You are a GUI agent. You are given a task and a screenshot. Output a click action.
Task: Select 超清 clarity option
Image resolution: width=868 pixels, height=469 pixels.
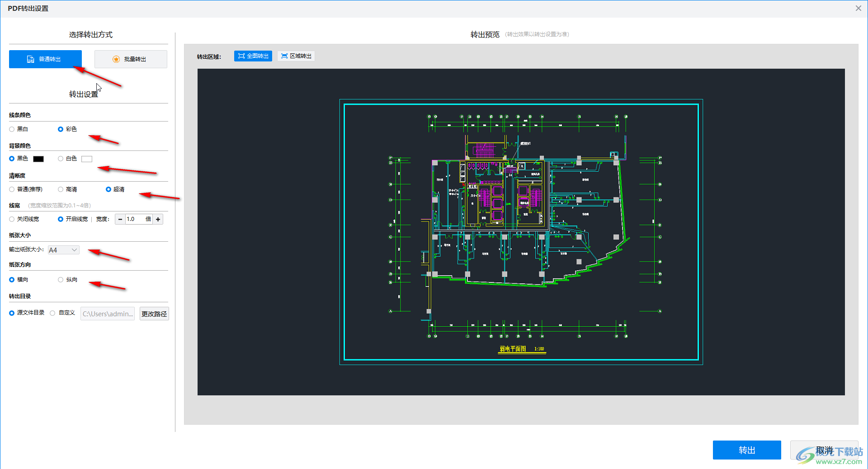pos(108,189)
